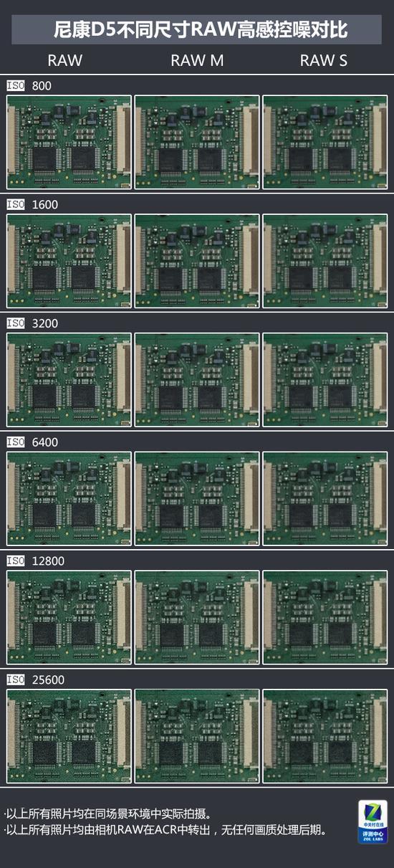The image size is (394, 868).
Task: Click the note 以上所有照片均在同场景环境中实际拍摄
Action: 108,814
